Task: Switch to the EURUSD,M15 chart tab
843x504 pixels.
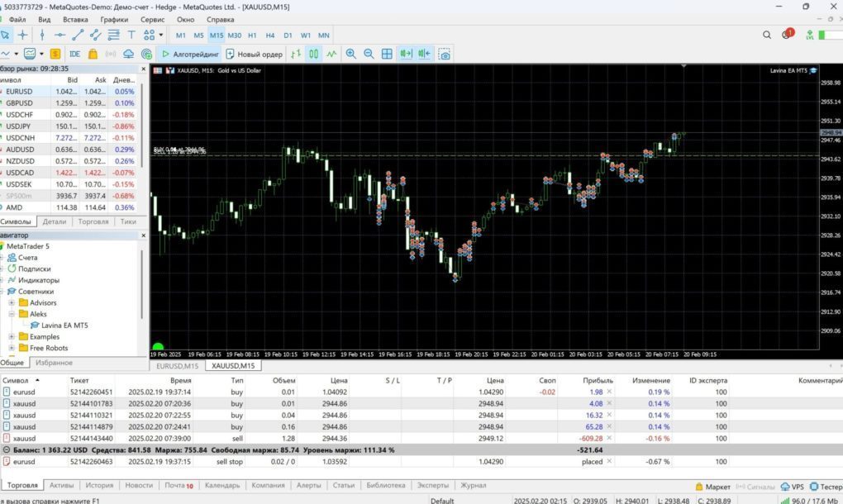Action: (178, 366)
